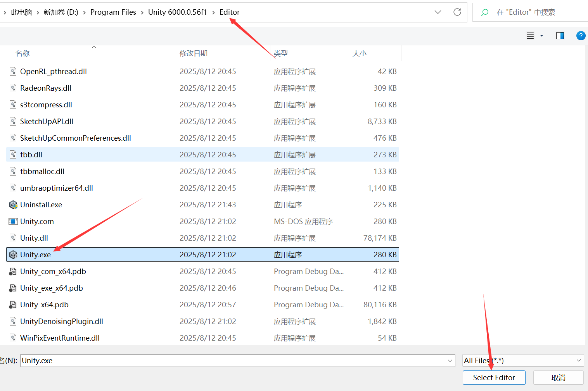Click the SketchUpAPI.dll file icon
This screenshot has width=588, height=391.
pyautogui.click(x=13, y=121)
